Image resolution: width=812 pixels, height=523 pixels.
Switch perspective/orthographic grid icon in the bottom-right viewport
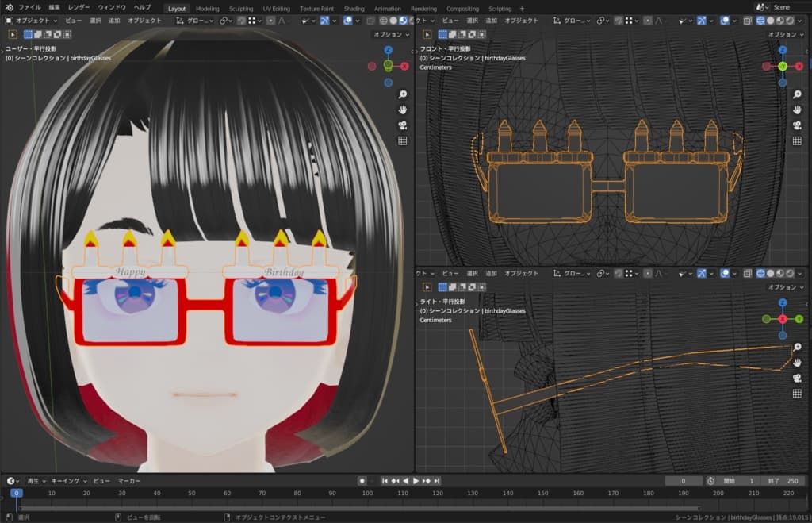coord(798,394)
